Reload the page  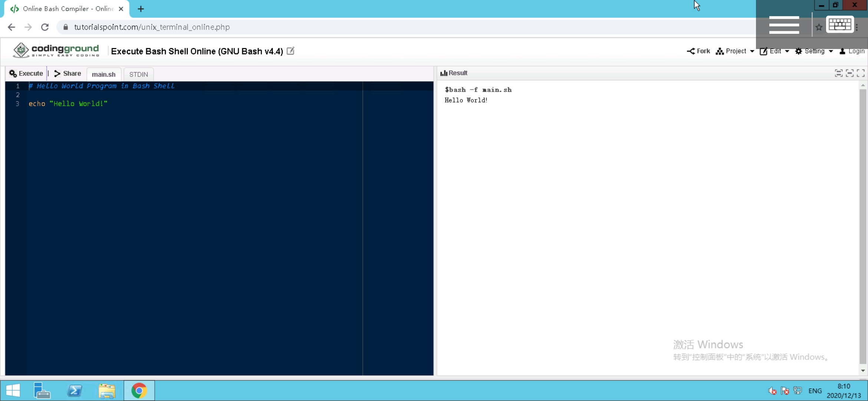pos(45,27)
